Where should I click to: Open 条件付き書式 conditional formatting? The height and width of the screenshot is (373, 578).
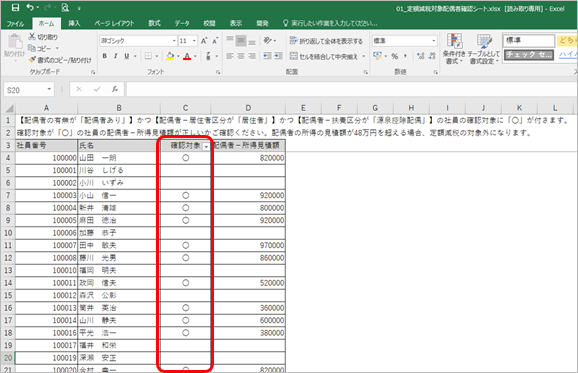454,49
